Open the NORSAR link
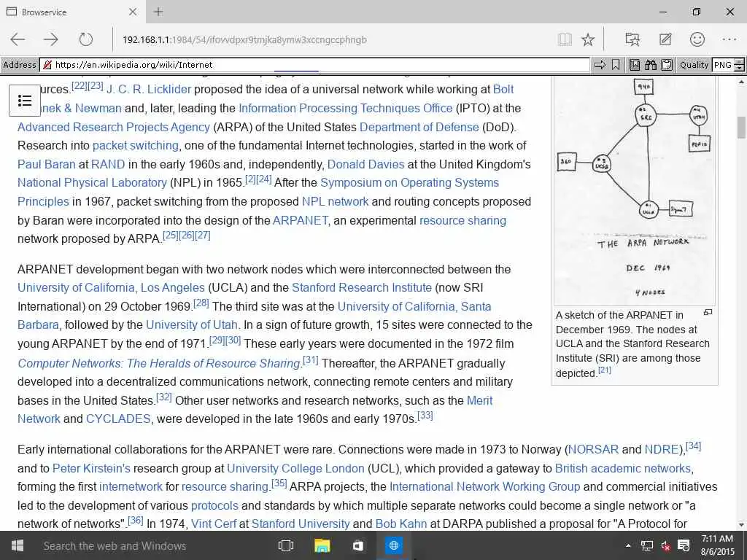This screenshot has height=560, width=747. pos(593,449)
